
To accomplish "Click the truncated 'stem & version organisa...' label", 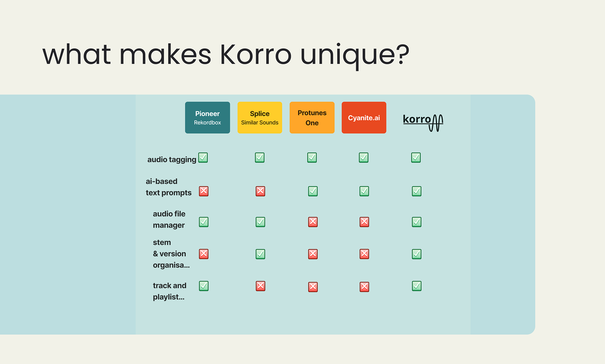I will click(171, 254).
